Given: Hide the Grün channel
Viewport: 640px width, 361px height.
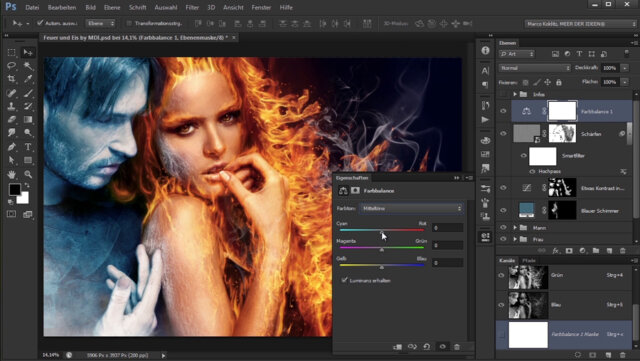Looking at the screenshot, I should point(501,275).
